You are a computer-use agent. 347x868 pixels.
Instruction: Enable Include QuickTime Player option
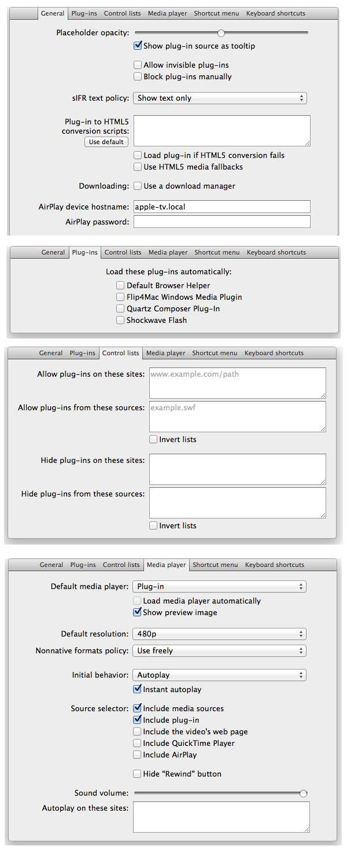(138, 743)
